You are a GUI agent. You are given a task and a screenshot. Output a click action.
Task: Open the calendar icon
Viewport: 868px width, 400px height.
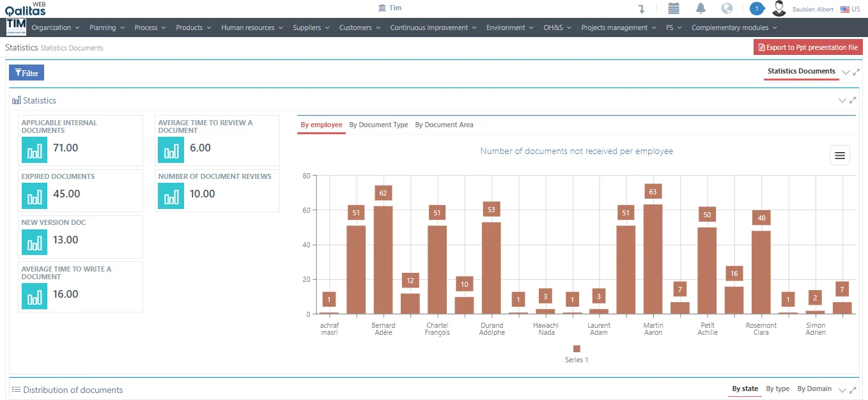[674, 8]
